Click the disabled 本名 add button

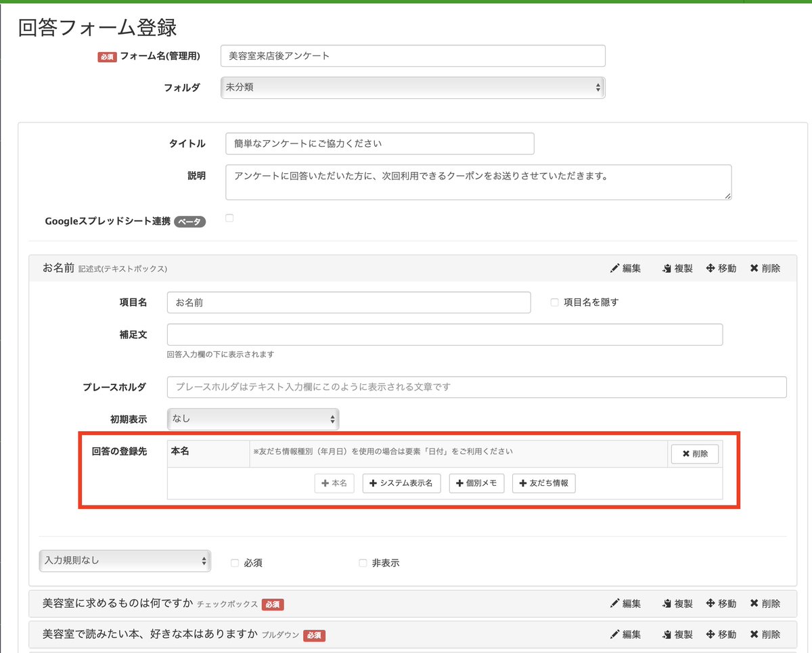(334, 483)
